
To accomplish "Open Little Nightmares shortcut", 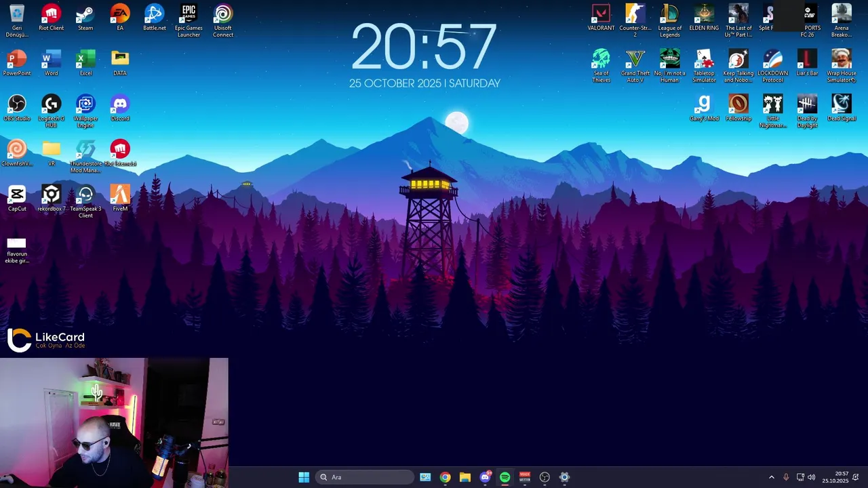I will click(x=773, y=111).
